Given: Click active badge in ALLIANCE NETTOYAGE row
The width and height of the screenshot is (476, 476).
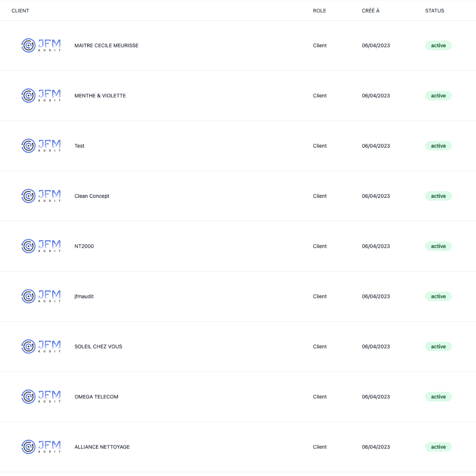Looking at the screenshot, I should click(438, 447).
